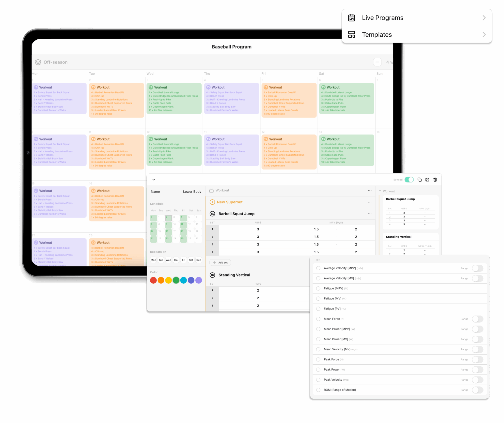Viewport: 504px width, 423px height.
Task: Open the ellipsis menu for New Superset
Action: 370,202
